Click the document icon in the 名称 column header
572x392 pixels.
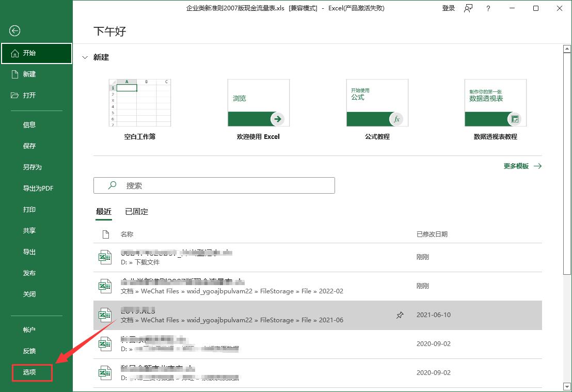click(105, 234)
